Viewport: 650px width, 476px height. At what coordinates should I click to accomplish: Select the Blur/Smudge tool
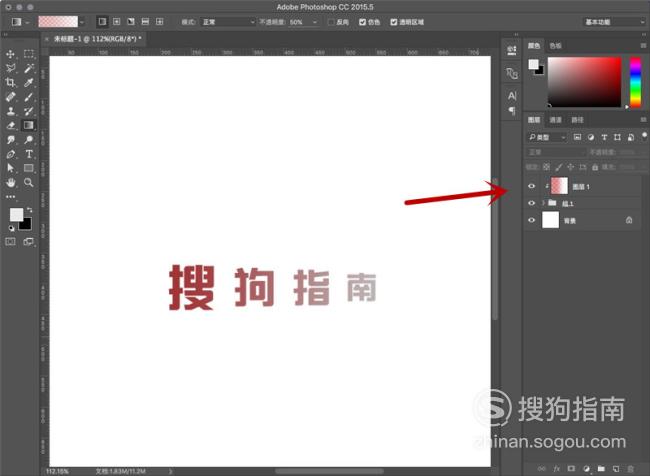tap(10, 140)
